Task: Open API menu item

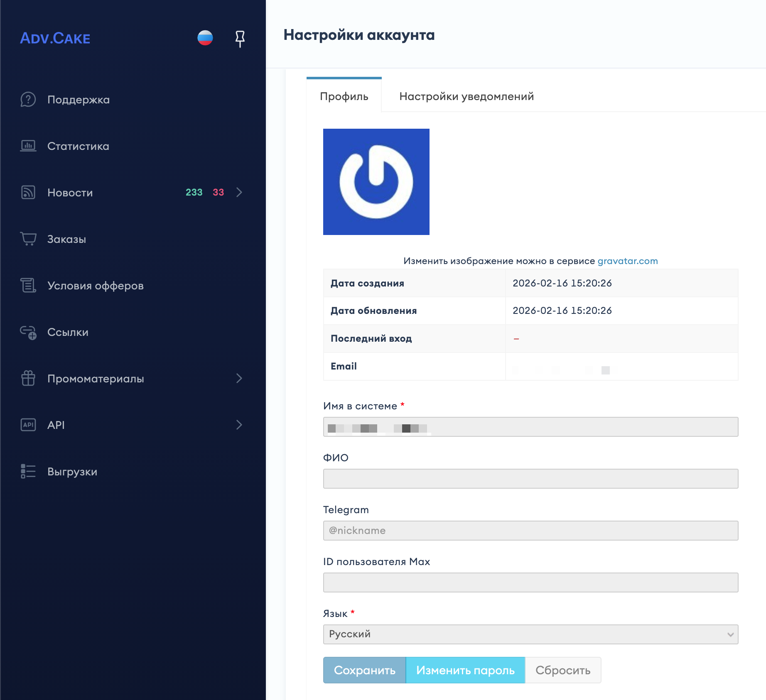Action: click(56, 425)
